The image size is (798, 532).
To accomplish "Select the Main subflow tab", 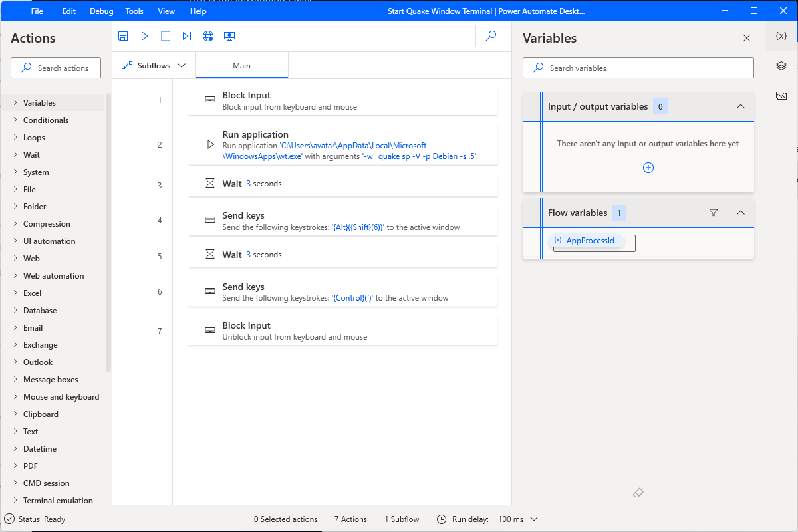I will point(241,65).
